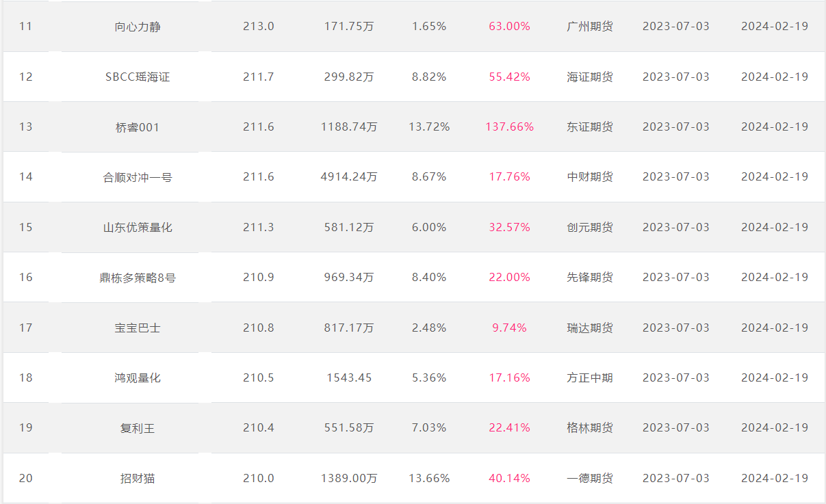This screenshot has height=504, width=826.
Task: Select the 广州期货 broker cell
Action: 590,27
